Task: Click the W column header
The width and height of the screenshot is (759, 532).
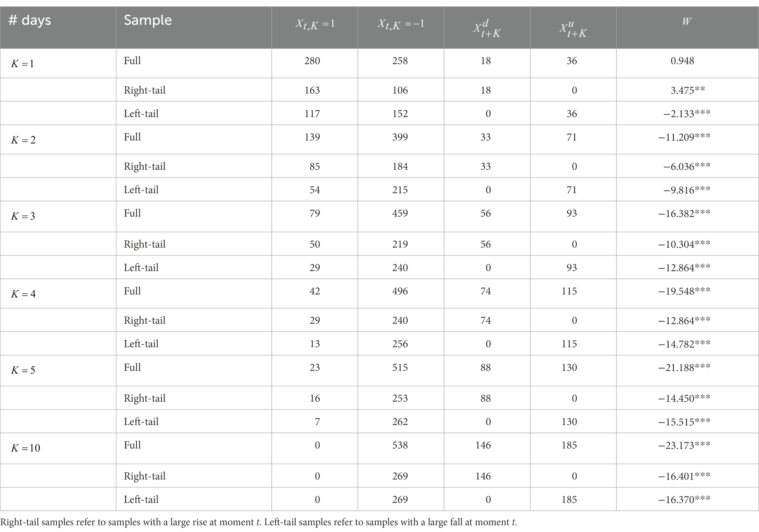Action: pyautogui.click(x=687, y=22)
